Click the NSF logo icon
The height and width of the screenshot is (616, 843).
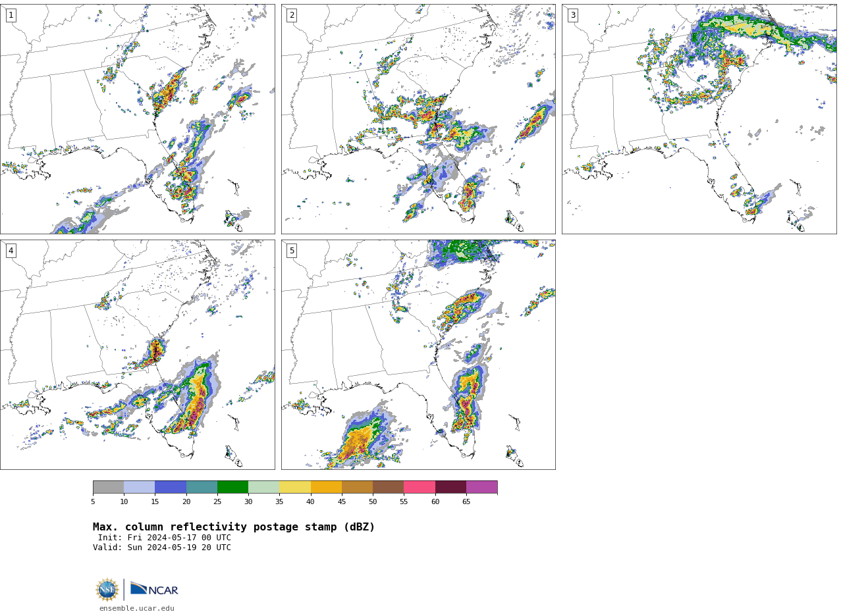107,590
